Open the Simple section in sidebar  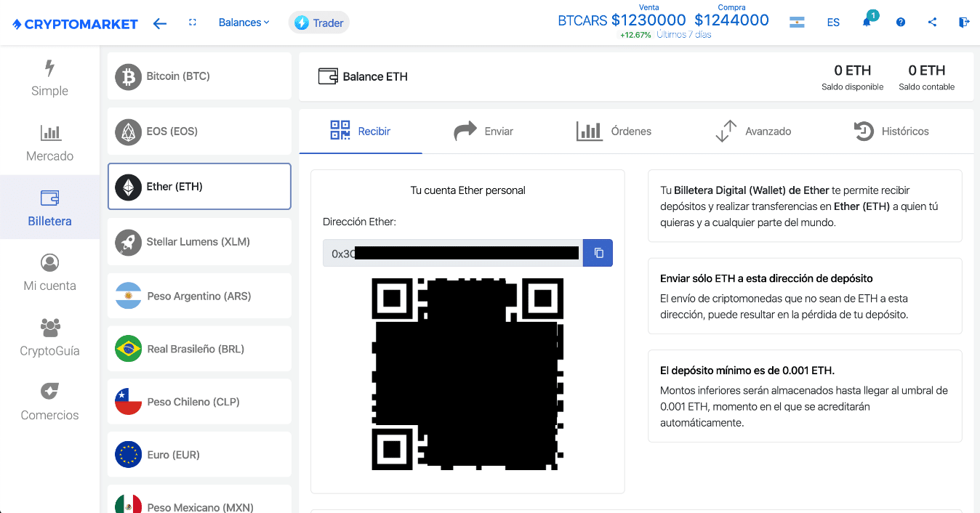pos(49,78)
